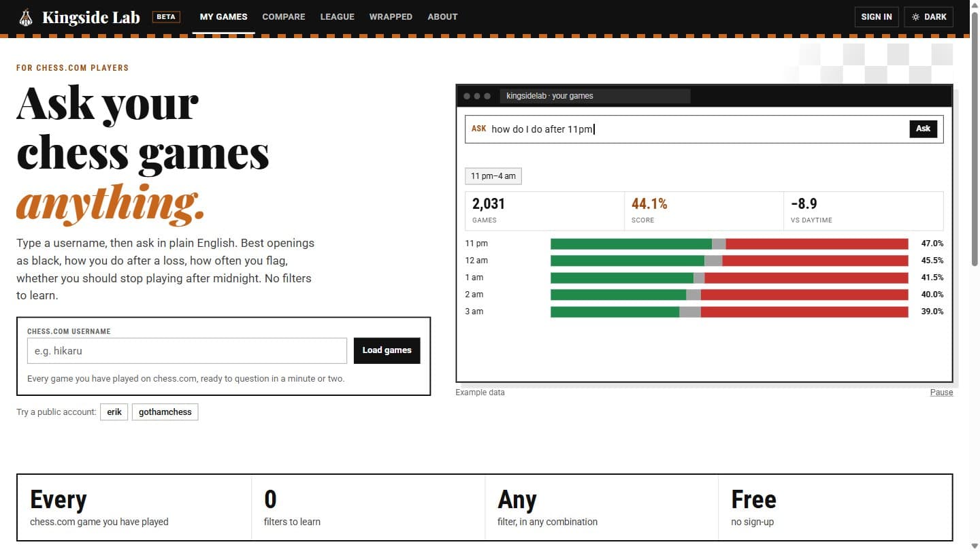Image resolution: width=980 pixels, height=551 pixels.
Task: Select the 11 pm–4 am filter chip
Action: point(493,176)
